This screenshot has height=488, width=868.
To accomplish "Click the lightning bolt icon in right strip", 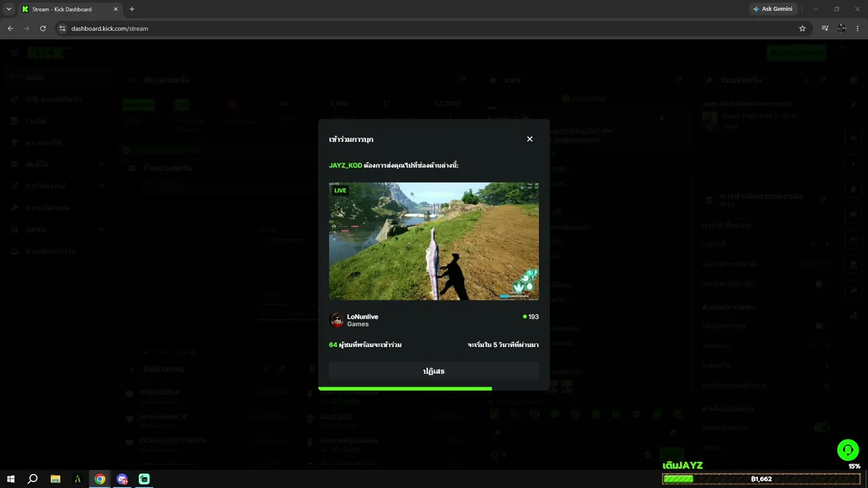I will tap(854, 164).
